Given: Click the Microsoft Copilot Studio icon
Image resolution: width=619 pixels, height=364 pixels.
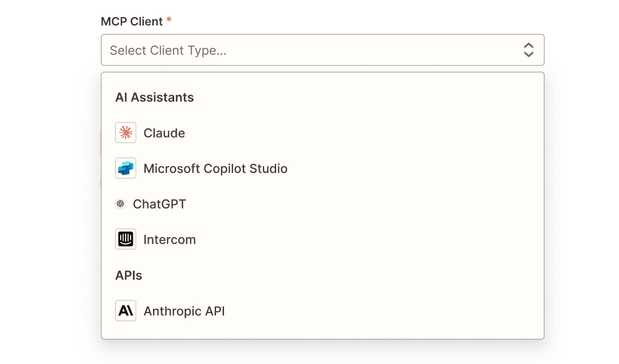Looking at the screenshot, I should point(126,169).
